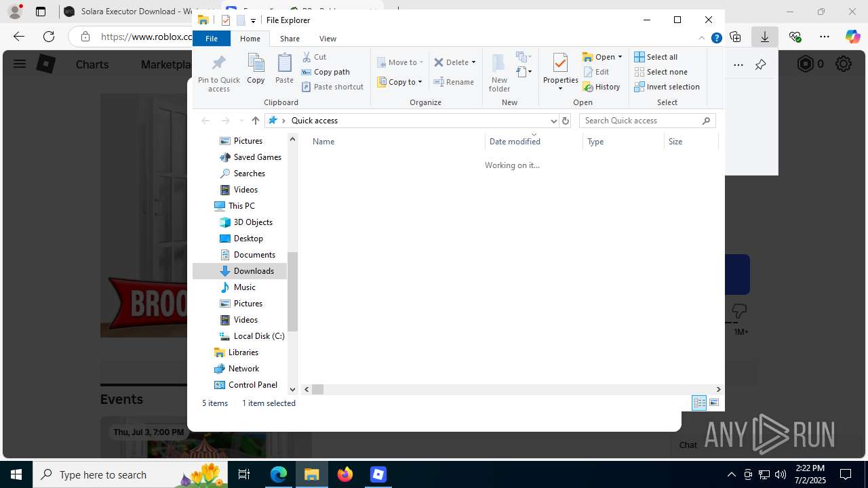
Task: Click the Roblox Robux icon
Action: [806, 64]
